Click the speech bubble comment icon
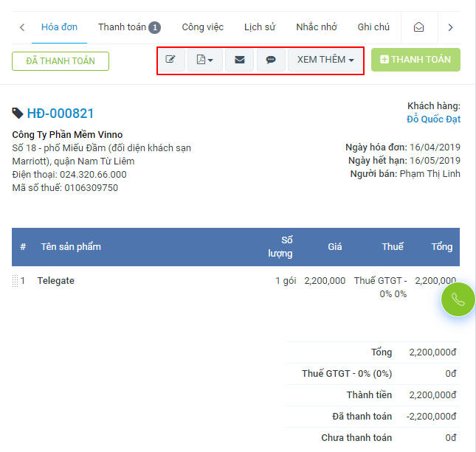 pos(271,60)
